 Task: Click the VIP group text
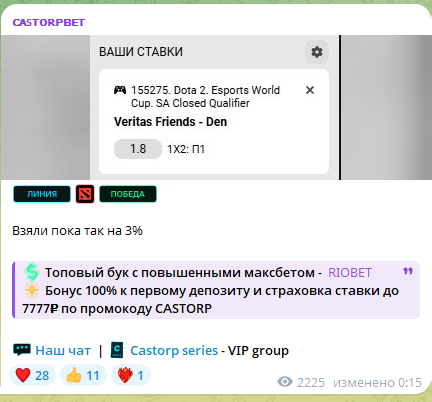coord(258,351)
